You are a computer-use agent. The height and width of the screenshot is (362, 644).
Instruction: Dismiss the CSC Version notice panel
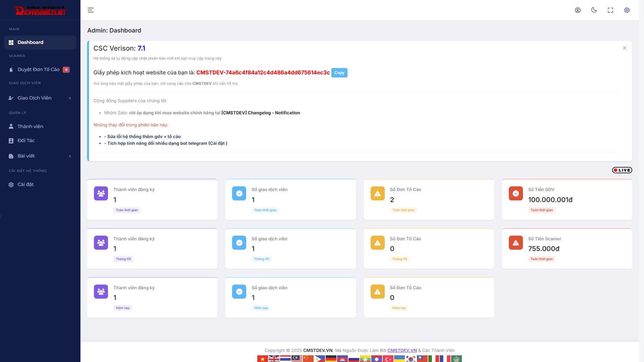[x=625, y=48]
